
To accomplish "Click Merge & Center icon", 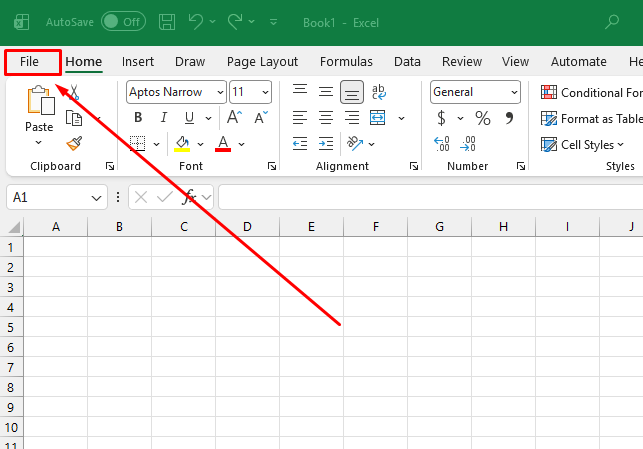I will (377, 118).
